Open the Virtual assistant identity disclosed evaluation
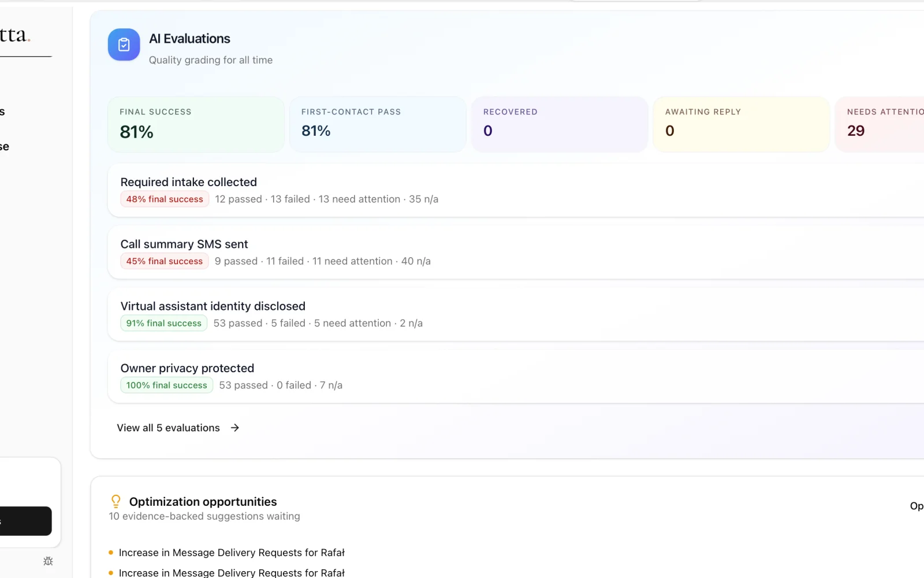 (516, 314)
